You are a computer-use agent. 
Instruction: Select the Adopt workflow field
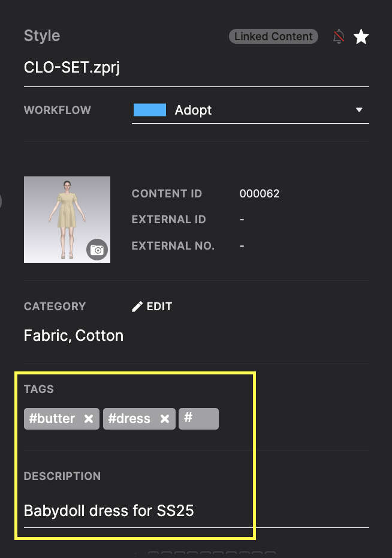tap(250, 110)
